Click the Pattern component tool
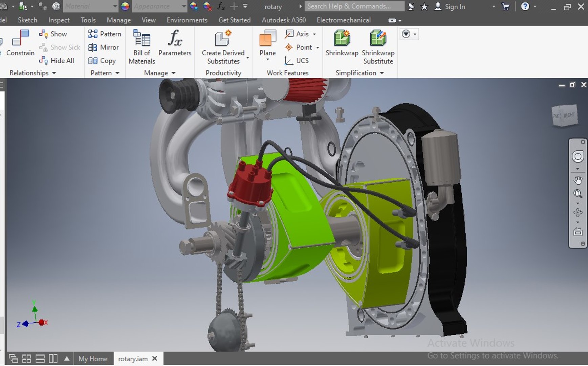The image size is (588, 366). [105, 34]
